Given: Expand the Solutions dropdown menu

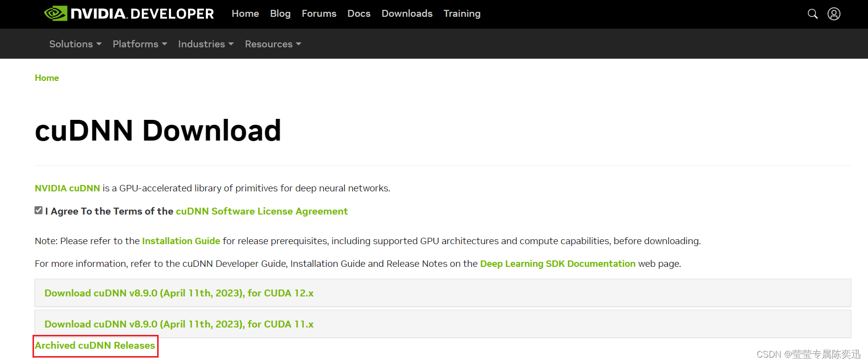Looking at the screenshot, I should coord(75,44).
